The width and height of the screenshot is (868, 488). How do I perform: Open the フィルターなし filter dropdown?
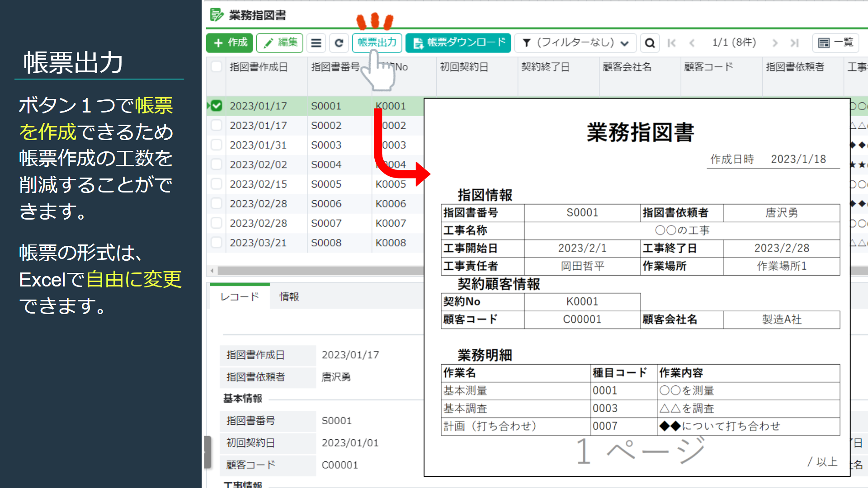point(576,43)
